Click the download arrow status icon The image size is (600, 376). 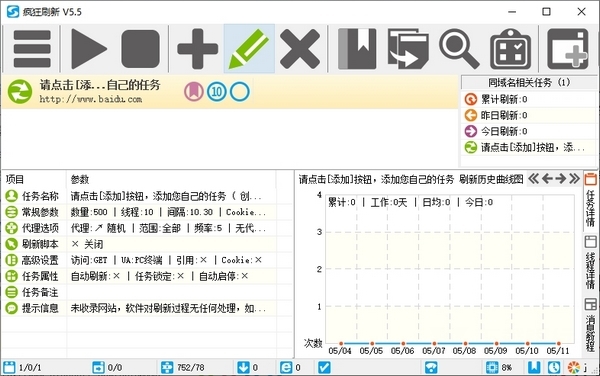(x=243, y=368)
